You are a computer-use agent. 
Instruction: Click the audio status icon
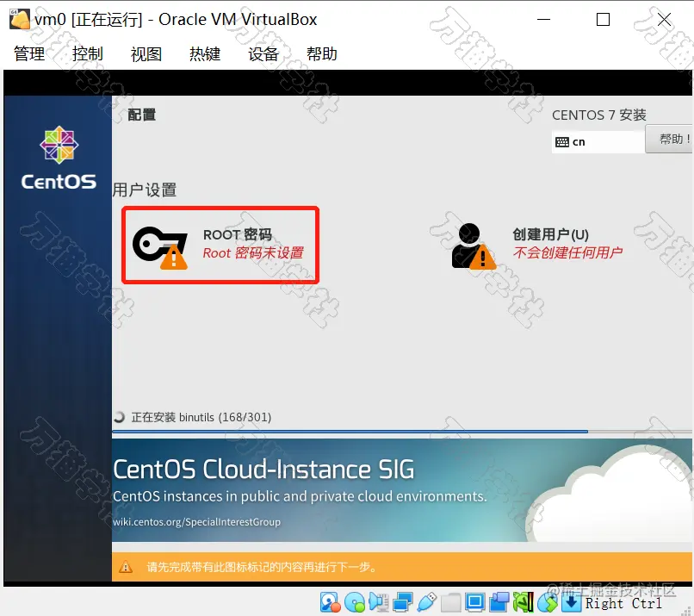(x=379, y=602)
